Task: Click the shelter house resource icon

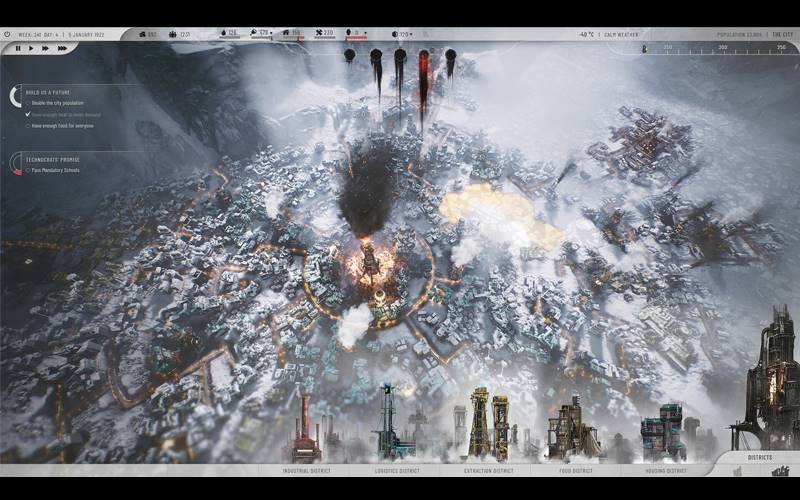Action: [285, 34]
